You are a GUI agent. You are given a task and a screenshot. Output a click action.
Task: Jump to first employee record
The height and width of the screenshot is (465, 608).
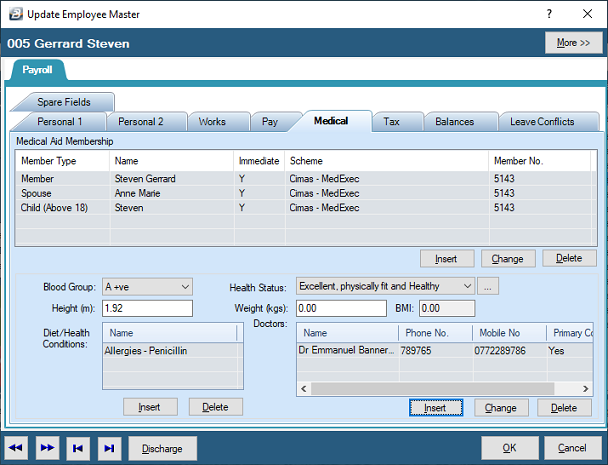(78, 448)
